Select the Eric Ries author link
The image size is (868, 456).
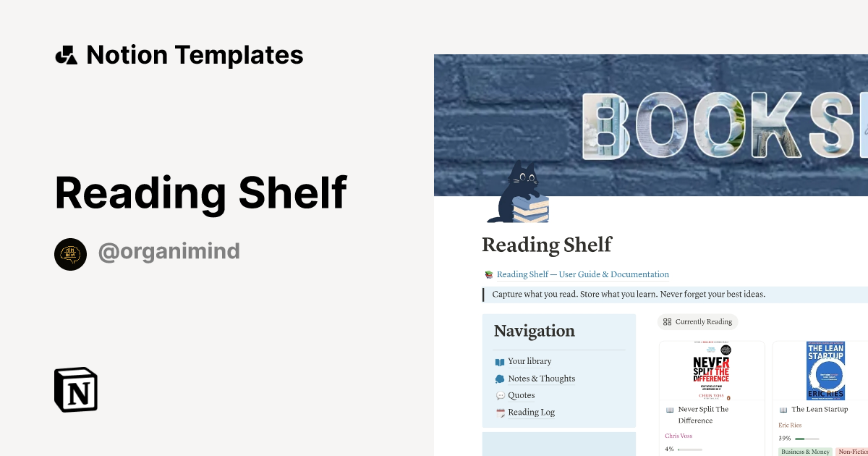[790, 425]
